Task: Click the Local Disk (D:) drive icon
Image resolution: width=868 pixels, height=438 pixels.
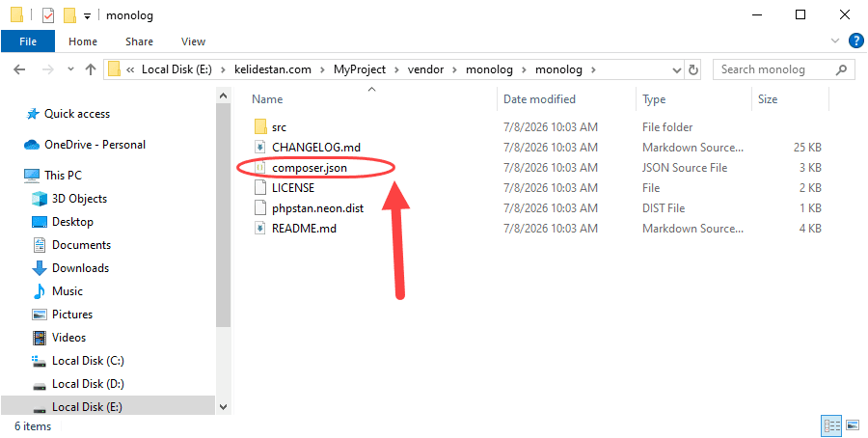Action: click(40, 385)
